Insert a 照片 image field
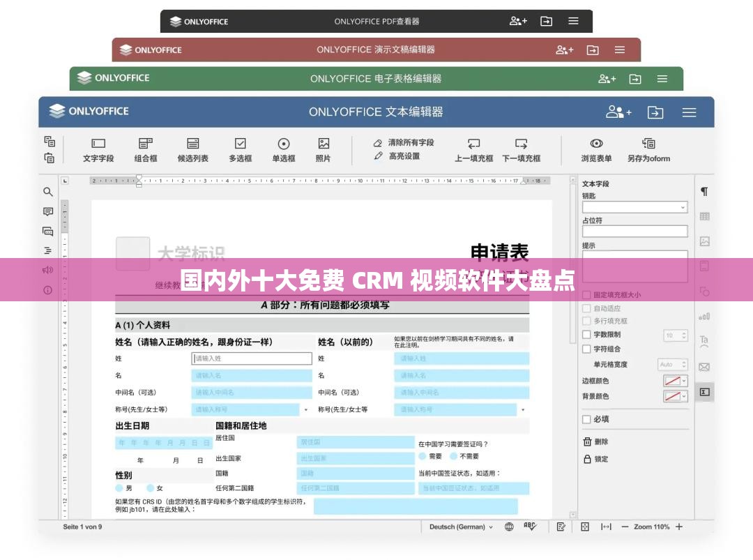Screen dimensions: 753x560 click(x=323, y=149)
